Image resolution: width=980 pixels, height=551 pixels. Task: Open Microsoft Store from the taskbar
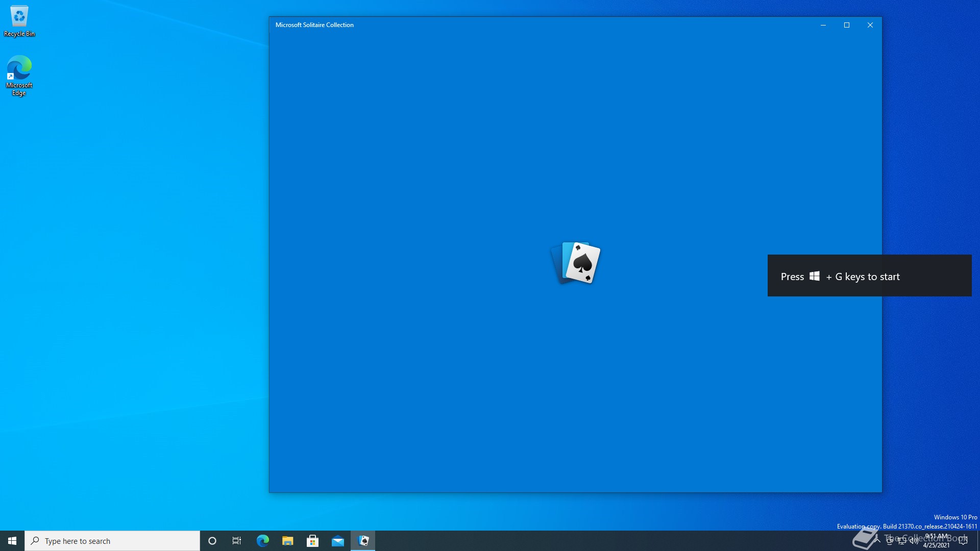click(x=312, y=541)
